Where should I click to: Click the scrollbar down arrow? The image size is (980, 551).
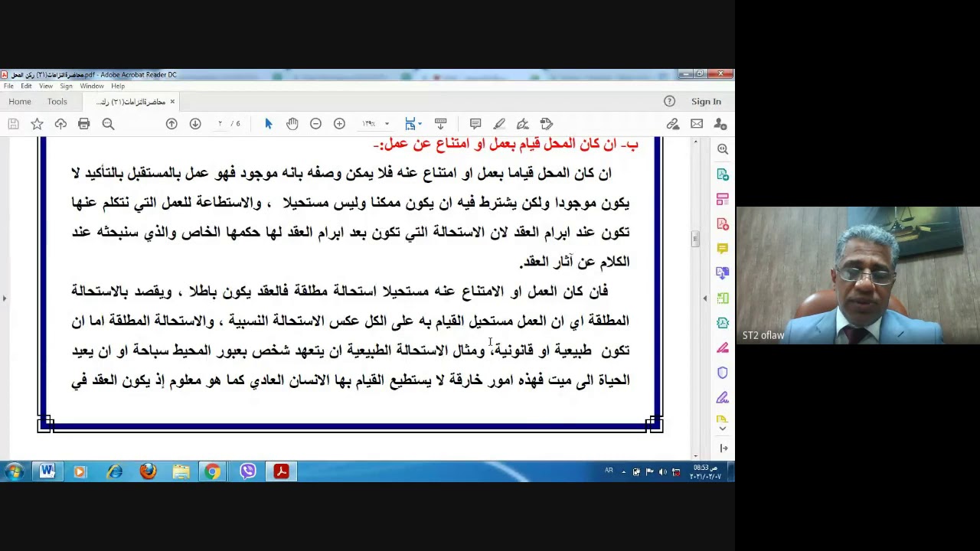[x=695, y=456]
